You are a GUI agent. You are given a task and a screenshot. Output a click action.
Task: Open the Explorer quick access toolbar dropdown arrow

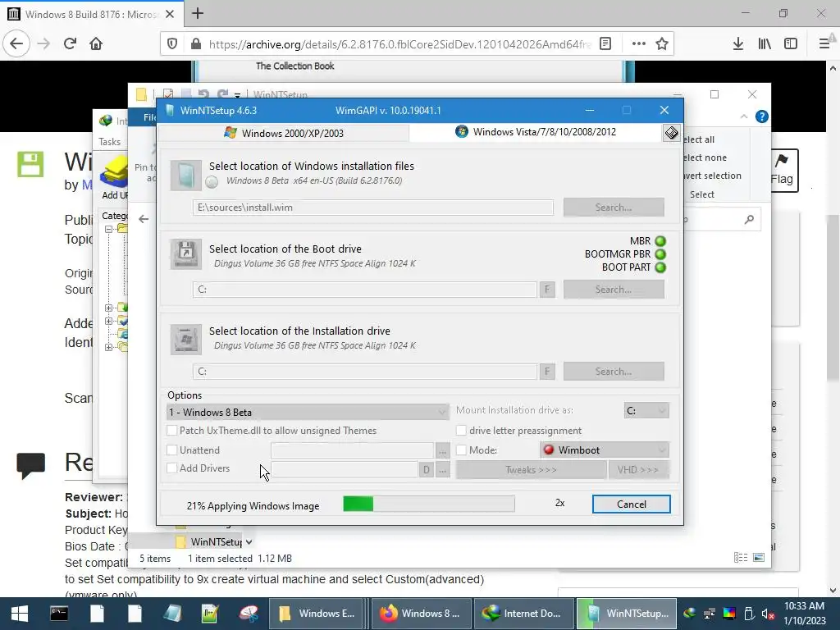coord(237,95)
